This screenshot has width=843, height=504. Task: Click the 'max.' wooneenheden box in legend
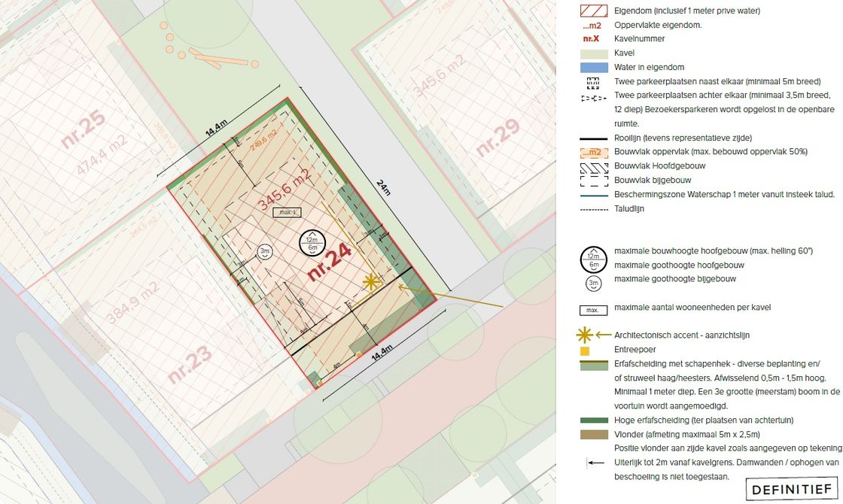tap(593, 310)
